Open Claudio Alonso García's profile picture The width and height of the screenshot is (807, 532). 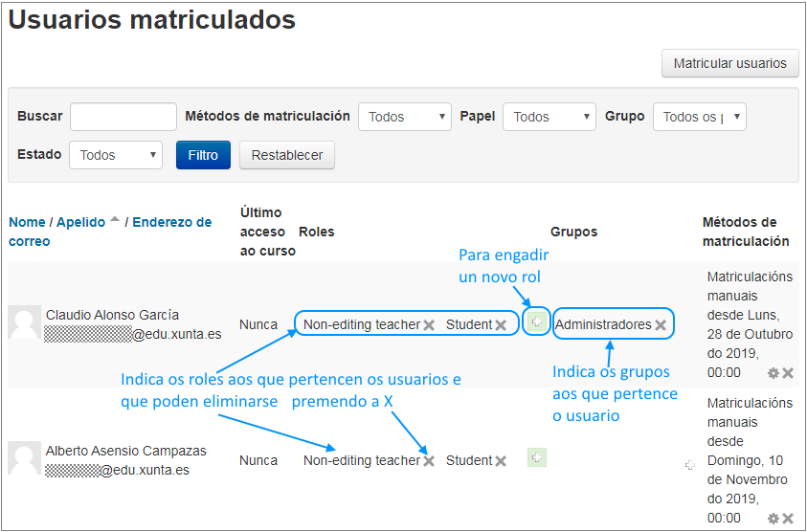24,322
